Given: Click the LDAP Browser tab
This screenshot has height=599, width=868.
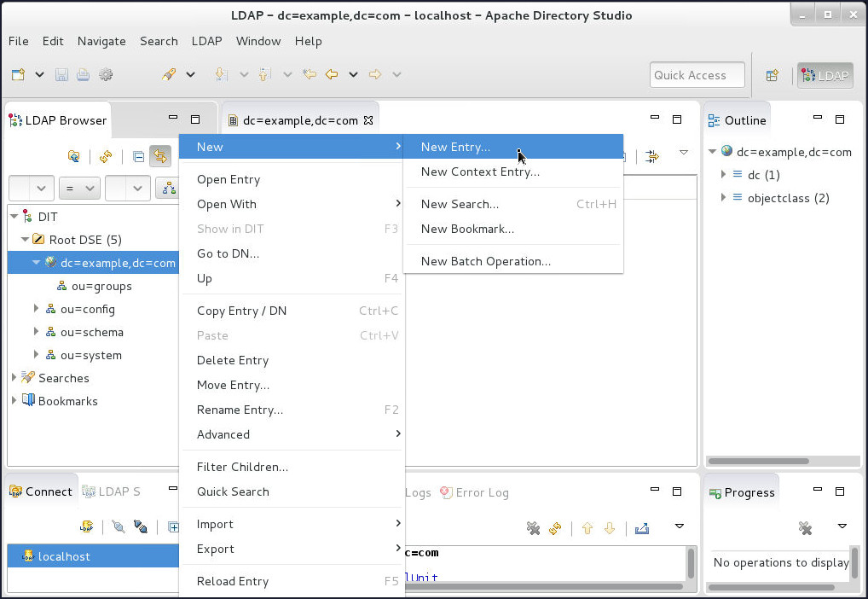Looking at the screenshot, I should pos(58,120).
